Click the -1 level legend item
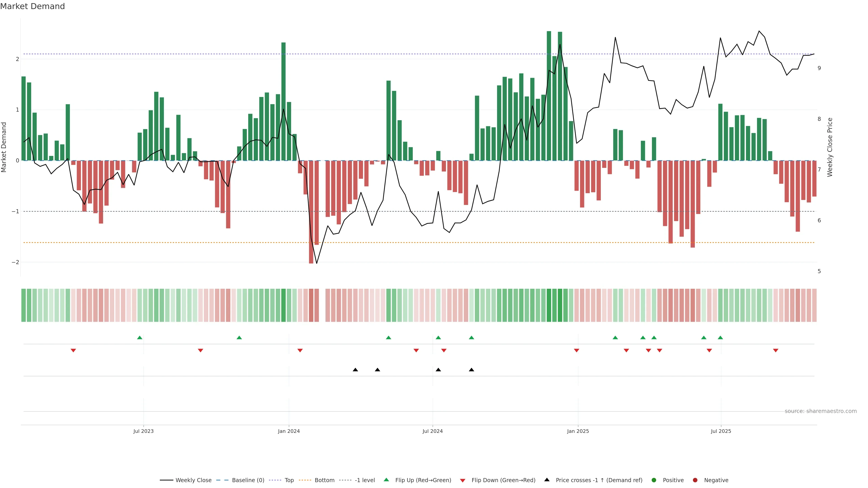The image size is (868, 488). 365,480
